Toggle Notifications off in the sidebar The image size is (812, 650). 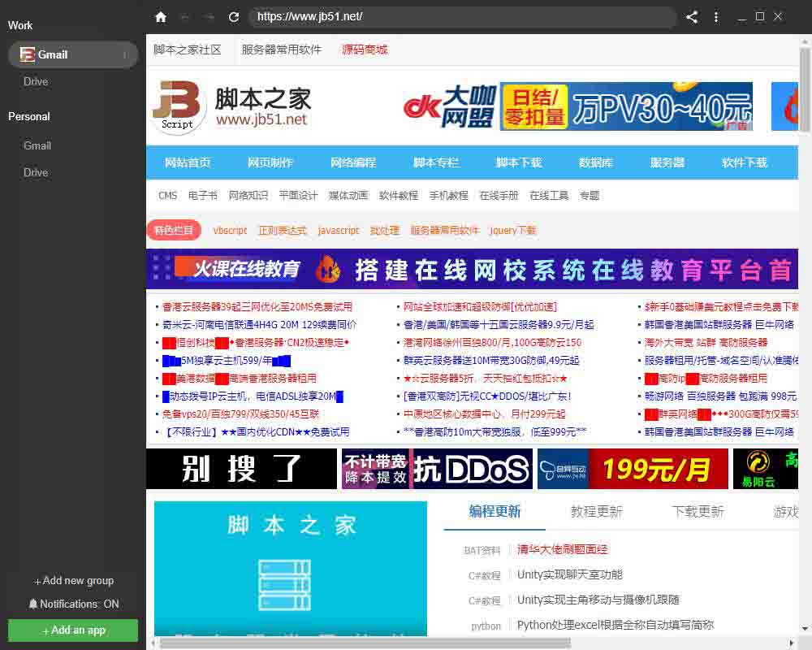[73, 604]
